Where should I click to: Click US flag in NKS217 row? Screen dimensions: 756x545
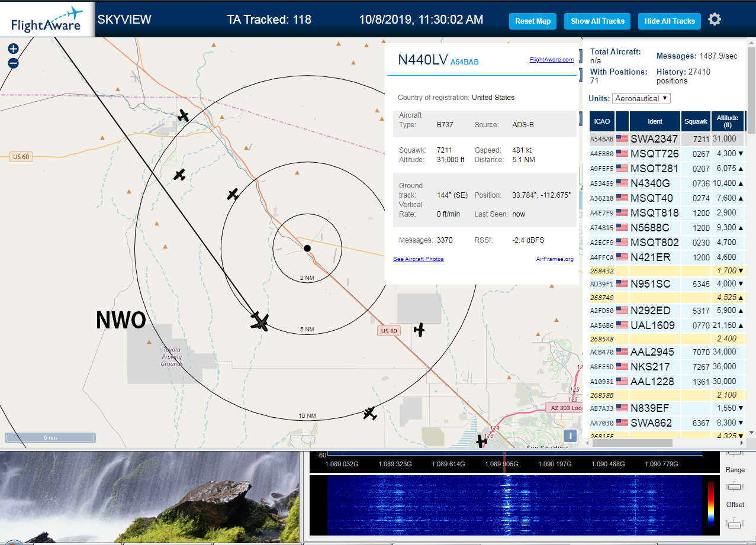tap(622, 367)
